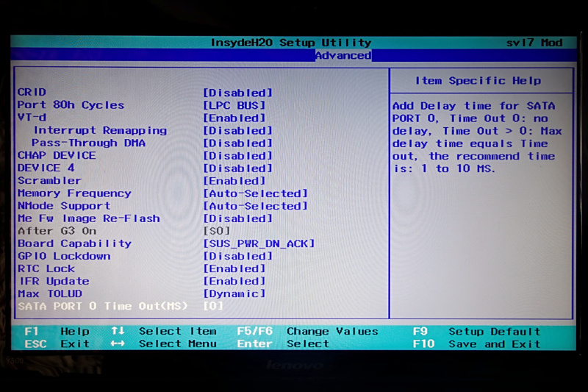Viewport: 588px width, 392px height.
Task: Toggle RTC Lock Enabled value
Action: click(x=234, y=268)
